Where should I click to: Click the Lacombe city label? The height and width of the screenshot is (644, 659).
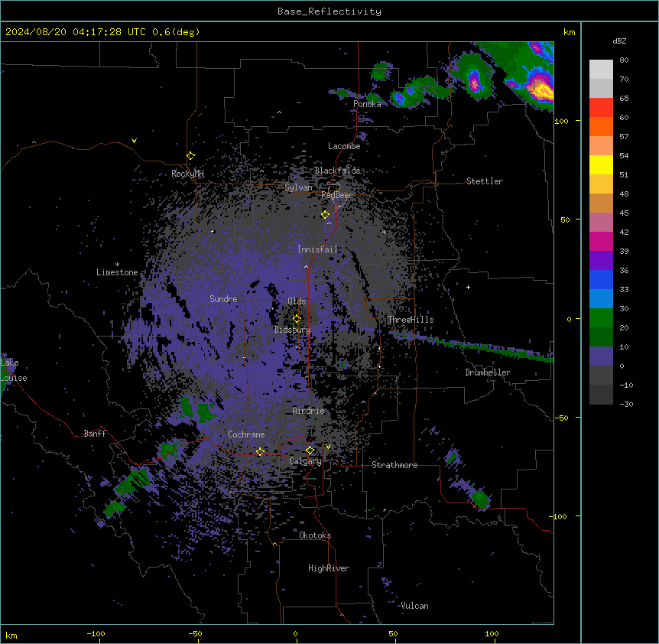click(344, 146)
